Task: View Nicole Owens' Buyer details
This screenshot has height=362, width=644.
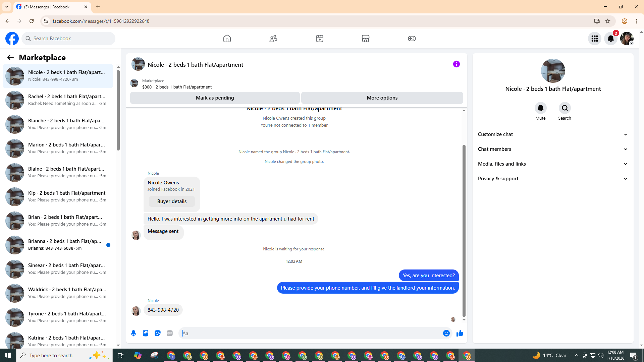Action: 172,201
